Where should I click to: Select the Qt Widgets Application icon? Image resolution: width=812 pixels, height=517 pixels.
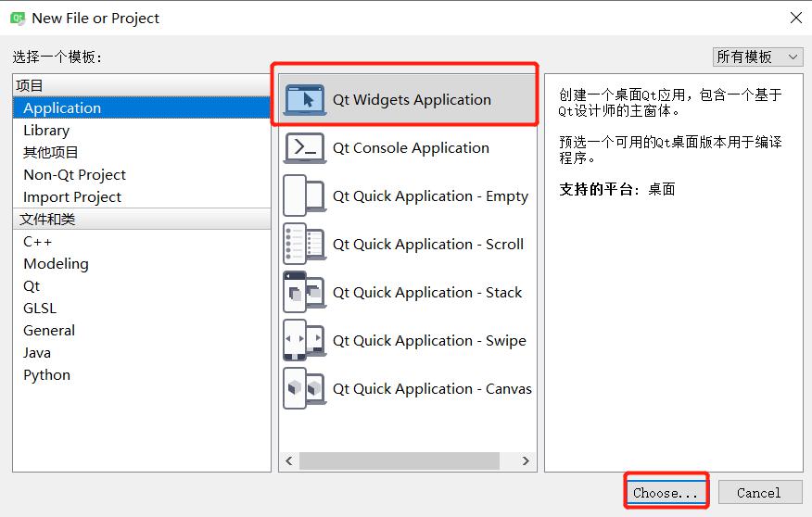304,99
